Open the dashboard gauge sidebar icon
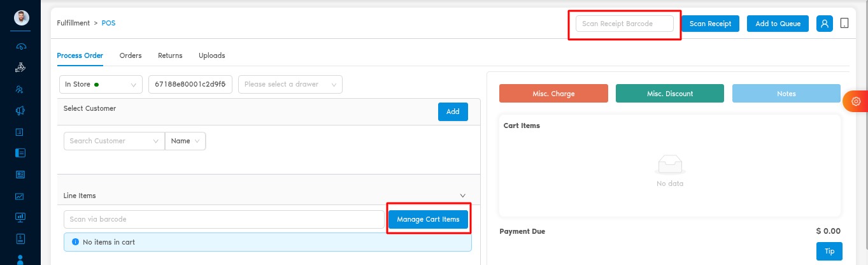The width and height of the screenshot is (868, 265). point(20,47)
